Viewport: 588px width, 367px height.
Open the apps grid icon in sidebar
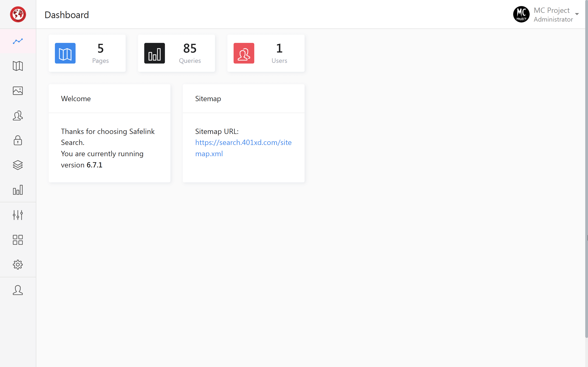coord(17,240)
